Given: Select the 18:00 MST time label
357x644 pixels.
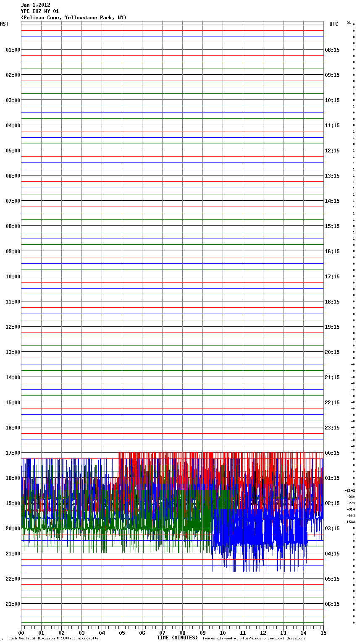Looking at the screenshot, I should tap(13, 478).
